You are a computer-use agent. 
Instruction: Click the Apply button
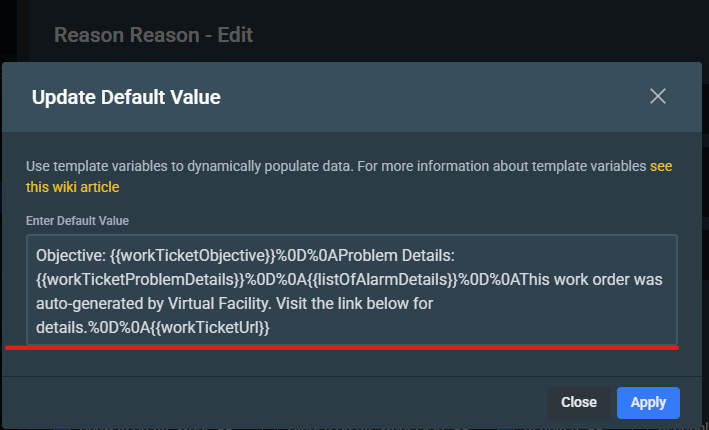[648, 402]
